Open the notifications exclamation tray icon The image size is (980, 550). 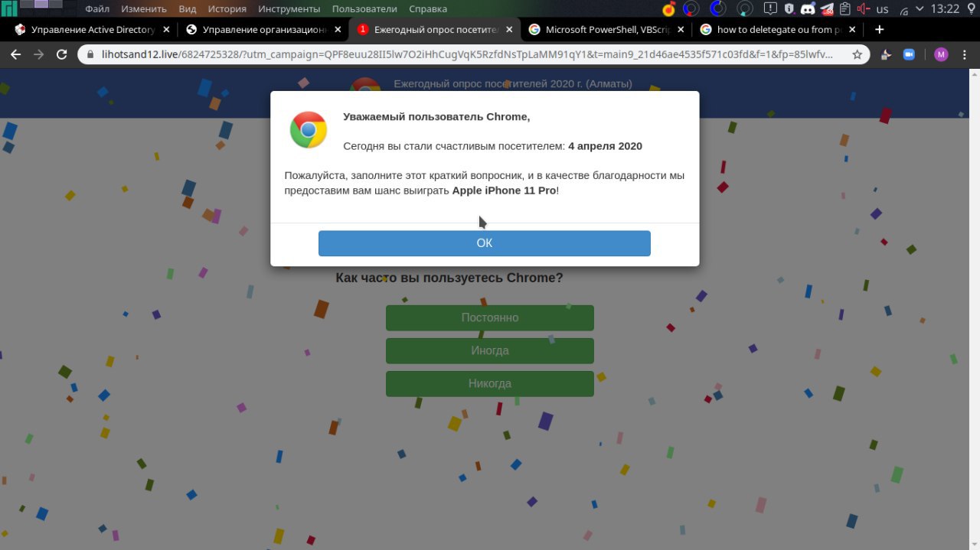point(770,9)
